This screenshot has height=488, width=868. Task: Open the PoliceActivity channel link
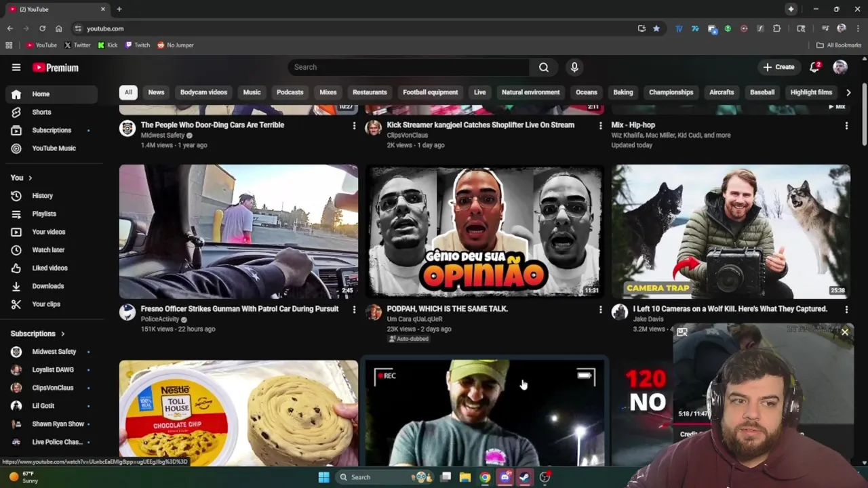pos(160,319)
